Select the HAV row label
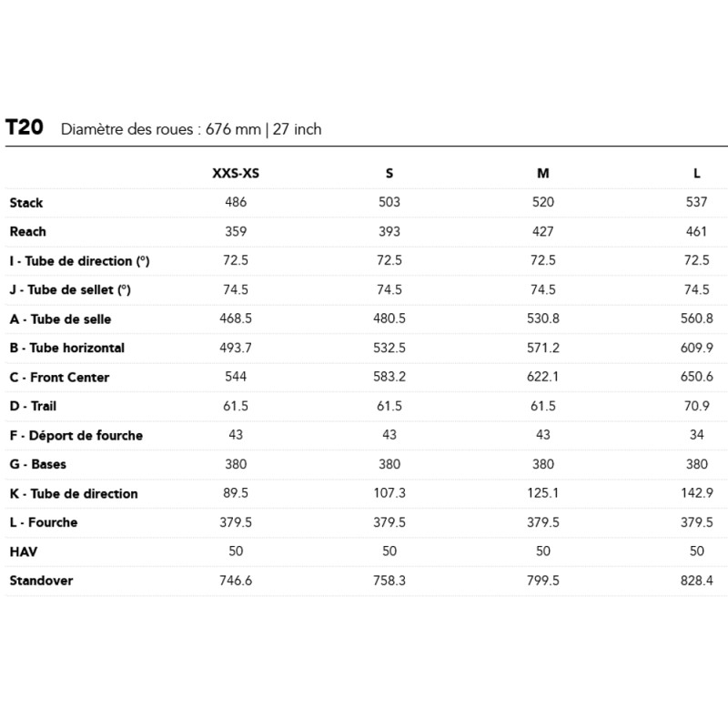Viewport: 728px width, 728px height. coord(23,551)
